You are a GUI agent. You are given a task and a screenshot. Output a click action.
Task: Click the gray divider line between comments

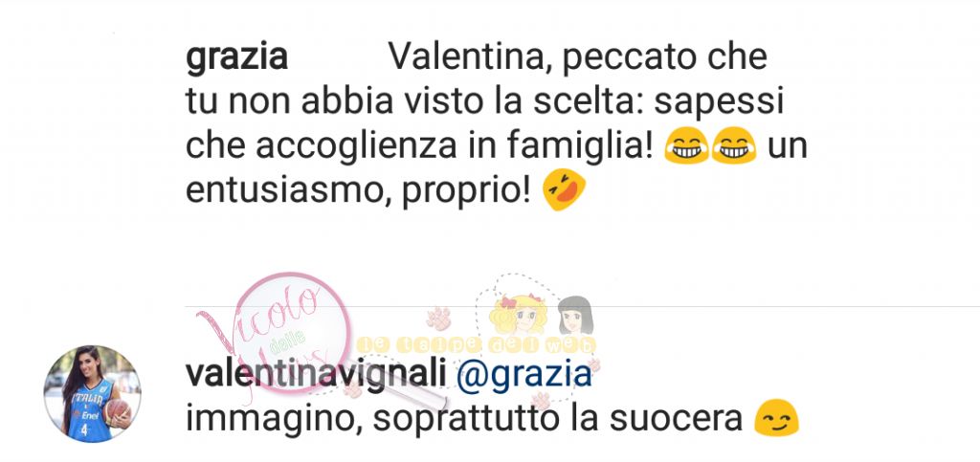pos(583,306)
